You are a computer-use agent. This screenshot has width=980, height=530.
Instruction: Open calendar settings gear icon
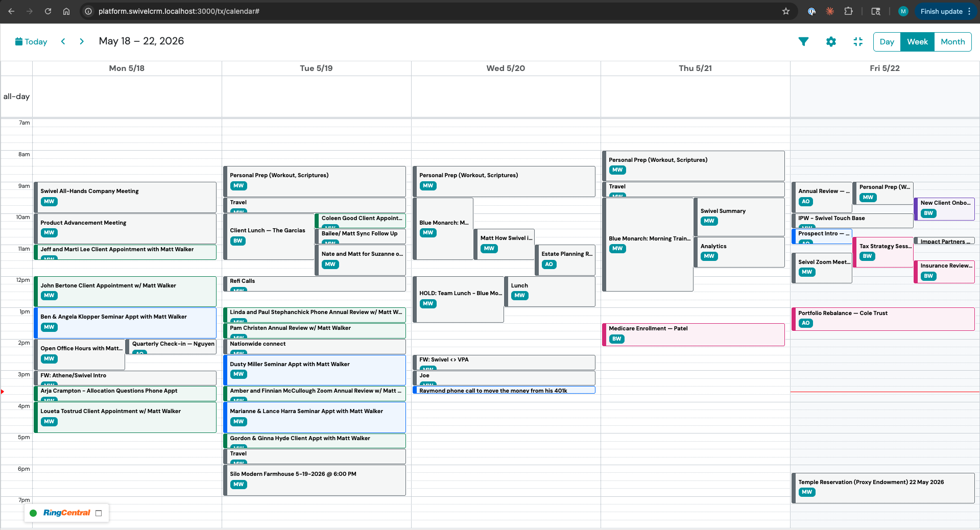tap(831, 42)
